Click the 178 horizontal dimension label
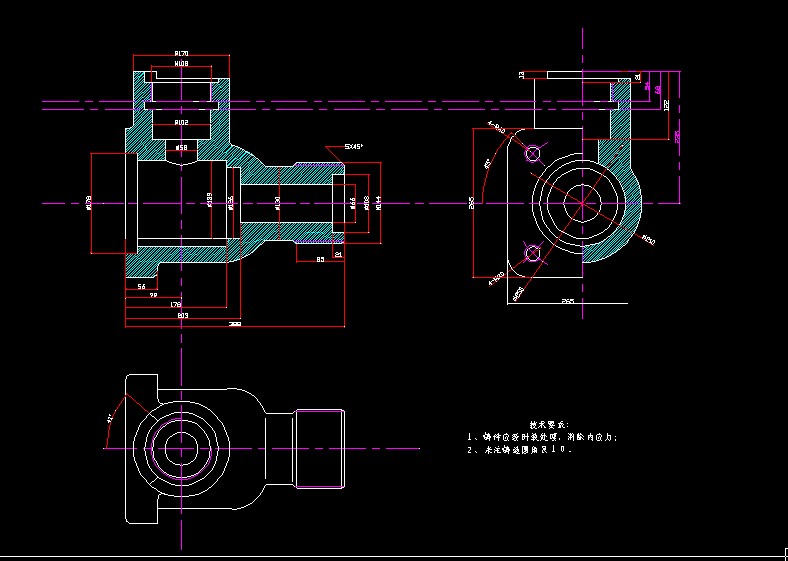 (x=176, y=305)
